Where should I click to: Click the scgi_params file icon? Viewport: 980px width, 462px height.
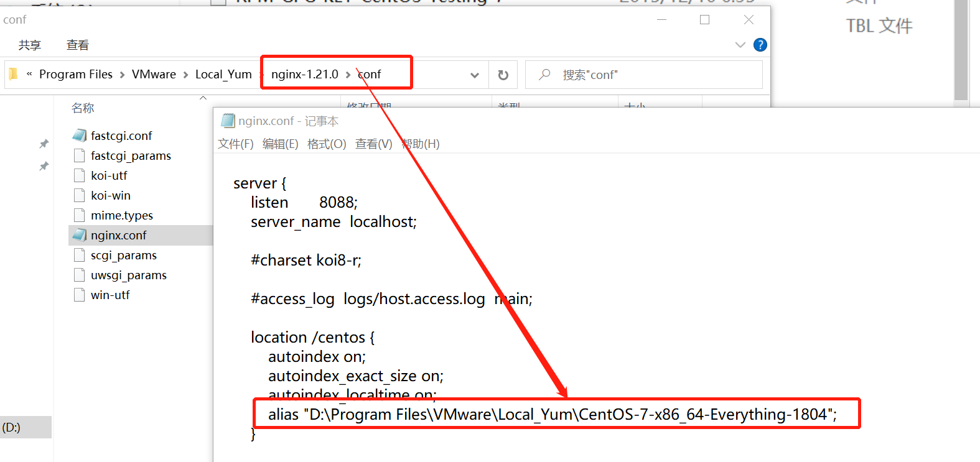(x=79, y=255)
